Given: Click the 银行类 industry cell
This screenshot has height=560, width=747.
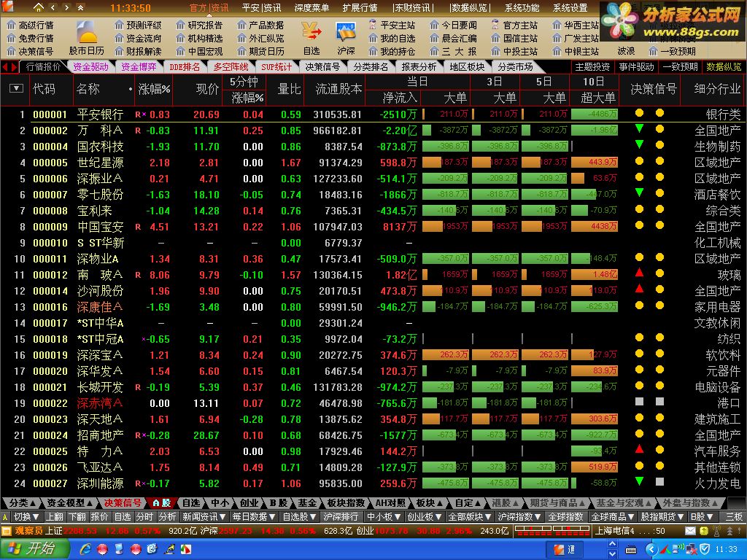Looking at the screenshot, I should (723, 114).
